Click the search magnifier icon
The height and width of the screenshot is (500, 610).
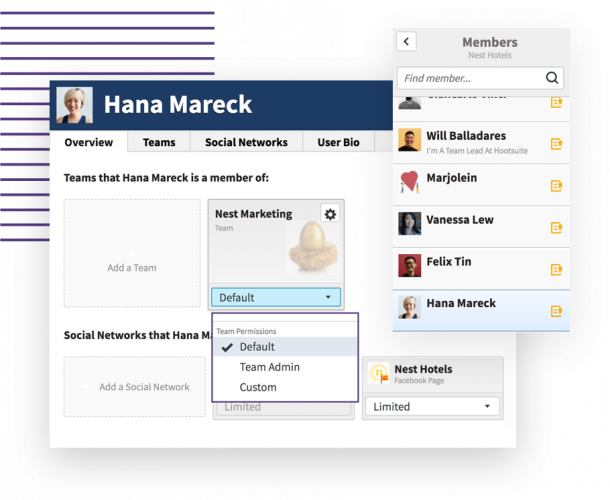coord(552,78)
